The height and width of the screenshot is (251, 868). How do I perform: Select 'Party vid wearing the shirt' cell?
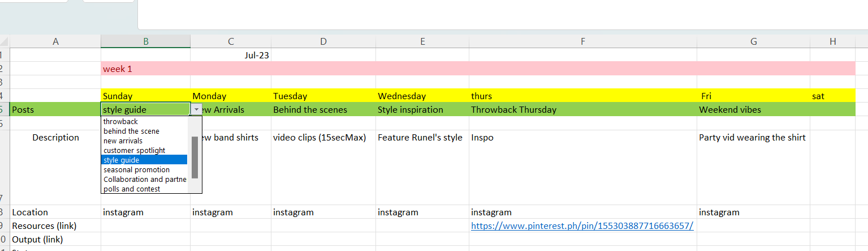[x=753, y=138]
